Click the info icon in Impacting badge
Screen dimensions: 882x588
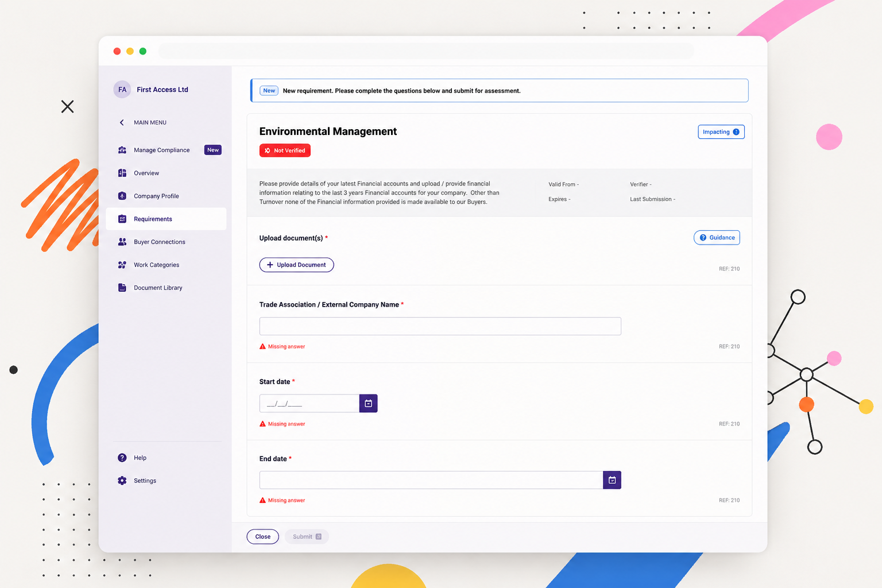736,132
